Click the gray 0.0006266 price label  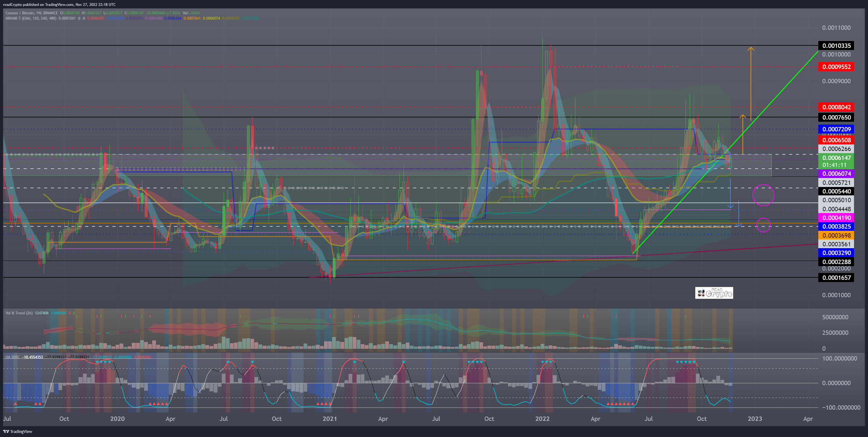click(836, 148)
